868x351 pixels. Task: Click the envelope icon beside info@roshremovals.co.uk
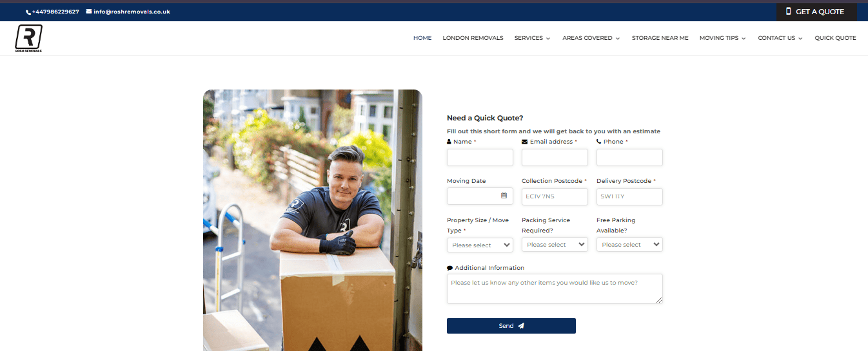tap(89, 12)
